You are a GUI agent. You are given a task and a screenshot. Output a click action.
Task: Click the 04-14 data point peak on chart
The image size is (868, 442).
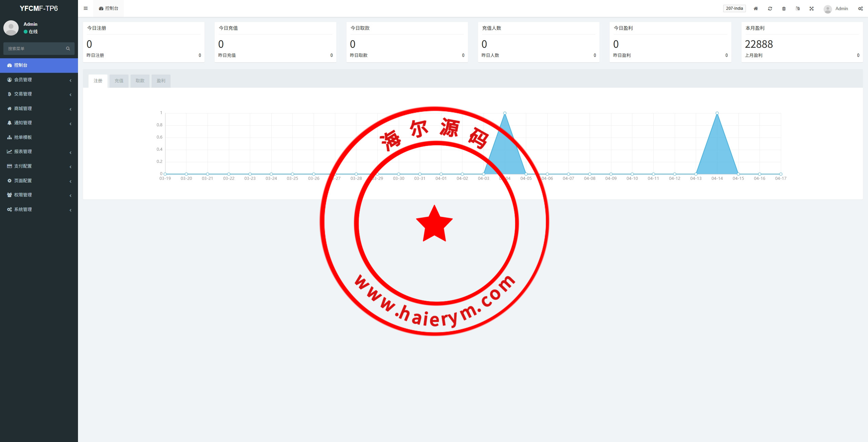click(x=717, y=113)
